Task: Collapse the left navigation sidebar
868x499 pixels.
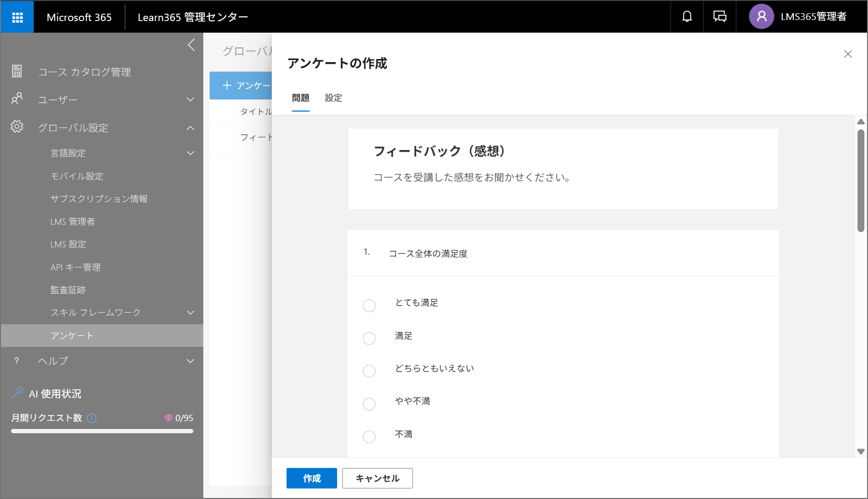Action: pos(191,45)
